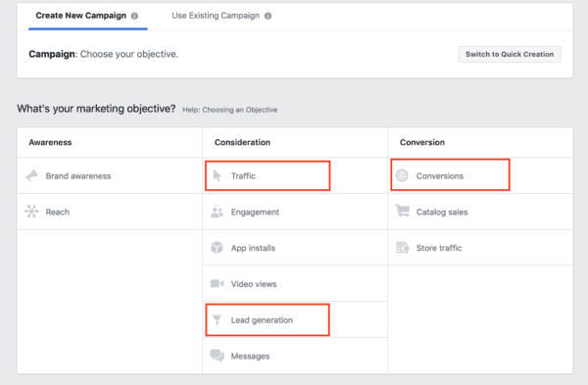Click the App installs box icon
Image resolution: width=588 pixels, height=385 pixels.
coord(217,248)
